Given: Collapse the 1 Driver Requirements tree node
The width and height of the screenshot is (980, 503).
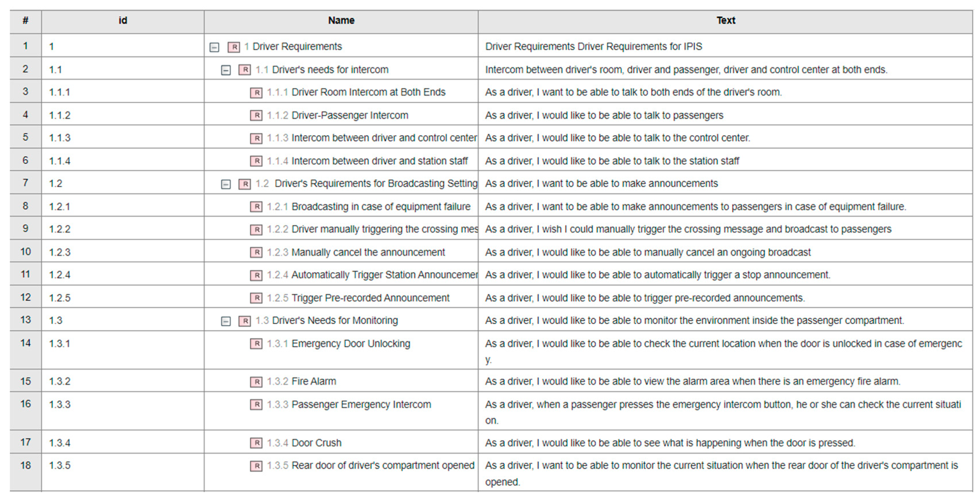Looking at the screenshot, I should coord(214,47).
